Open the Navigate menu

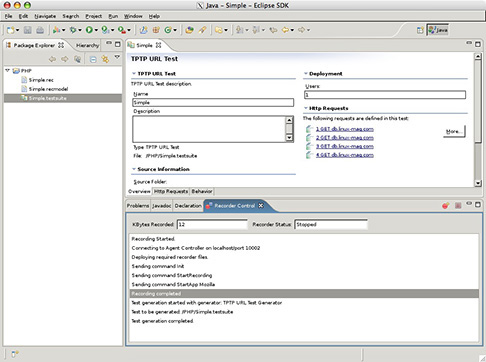pyautogui.click(x=45, y=16)
